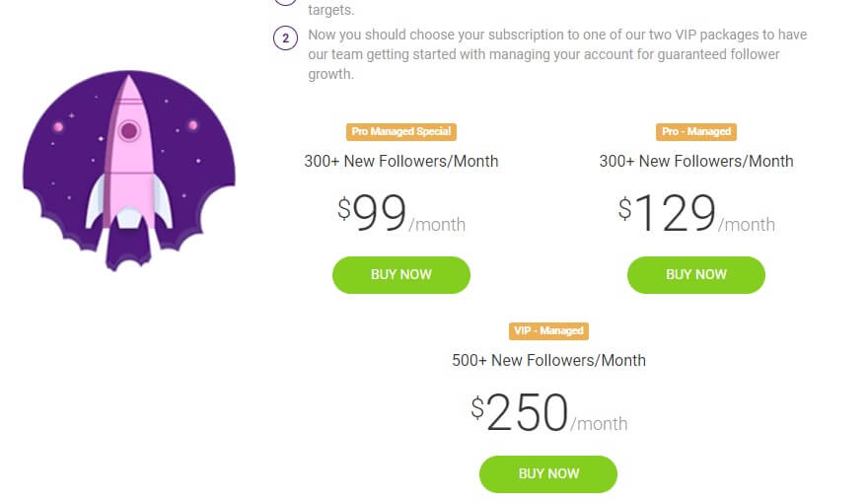This screenshot has height=502, width=868.
Task: Click the step 2 circle number icon
Action: tap(285, 38)
